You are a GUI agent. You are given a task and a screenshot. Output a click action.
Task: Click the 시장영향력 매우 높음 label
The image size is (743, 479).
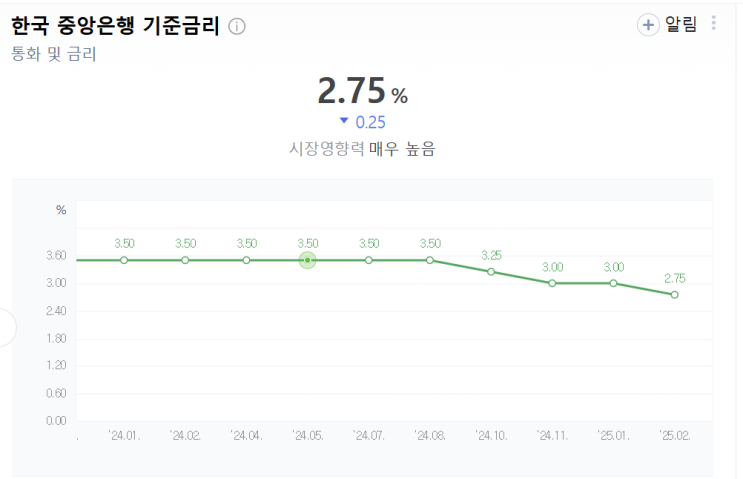362,149
